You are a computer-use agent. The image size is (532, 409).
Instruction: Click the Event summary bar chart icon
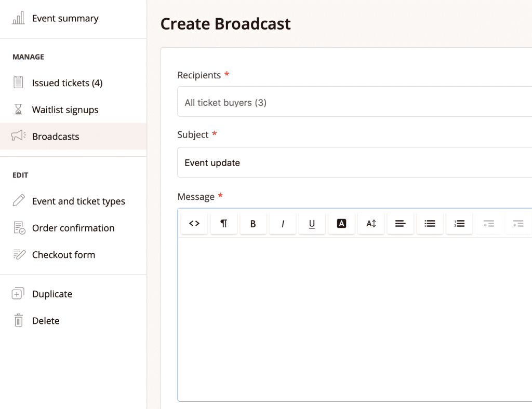click(x=18, y=18)
